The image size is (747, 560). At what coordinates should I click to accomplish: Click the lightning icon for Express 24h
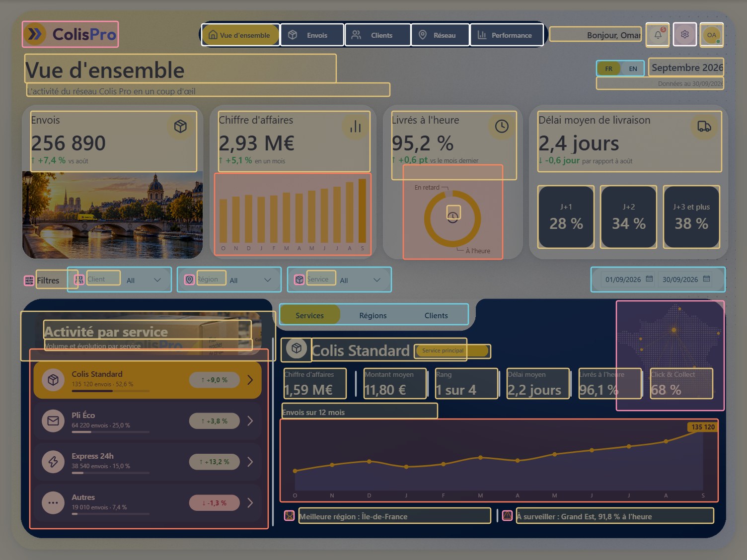point(53,462)
